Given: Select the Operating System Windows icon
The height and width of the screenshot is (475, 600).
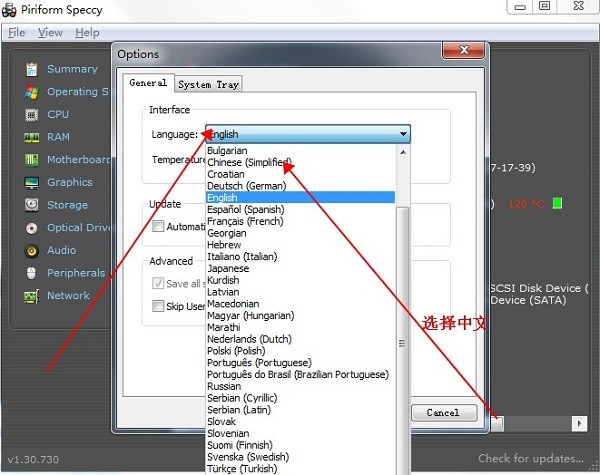Looking at the screenshot, I should 31,92.
